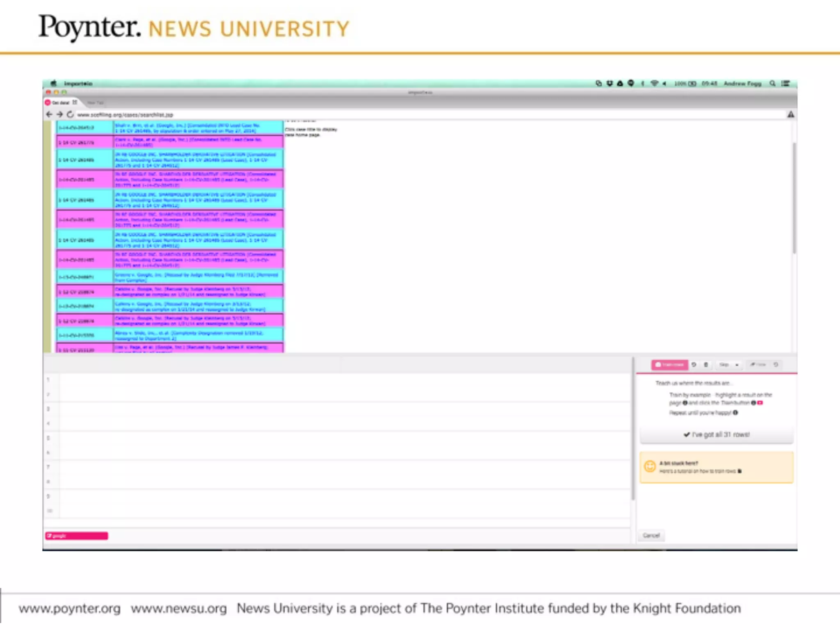Reload the page with refresh icon
This screenshot has height=630, width=840.
coord(70,114)
